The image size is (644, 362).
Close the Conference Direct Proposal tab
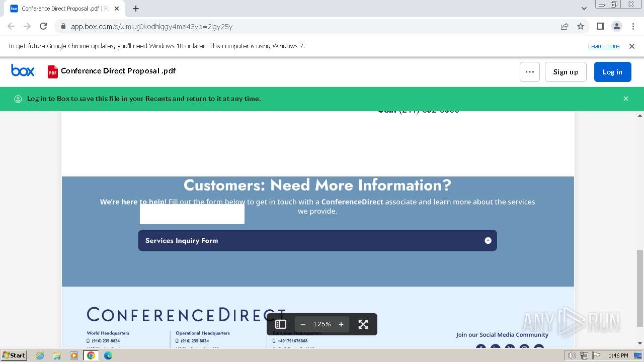[x=117, y=9]
